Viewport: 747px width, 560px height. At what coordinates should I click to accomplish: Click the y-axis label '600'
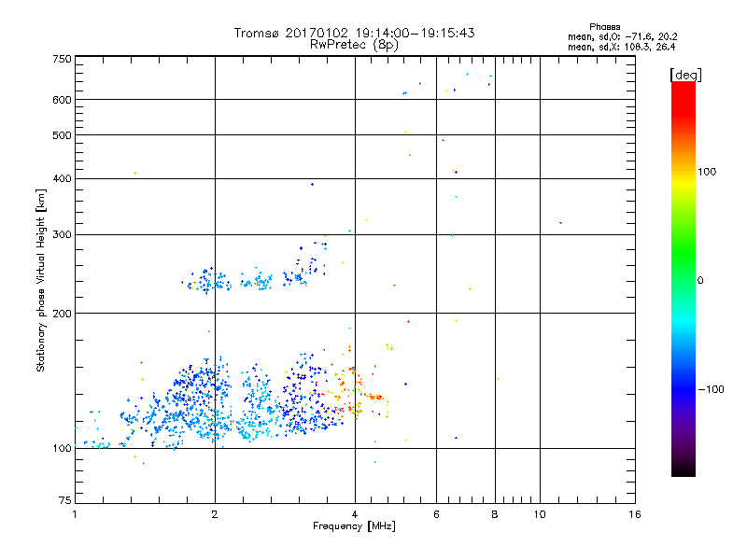click(x=62, y=100)
